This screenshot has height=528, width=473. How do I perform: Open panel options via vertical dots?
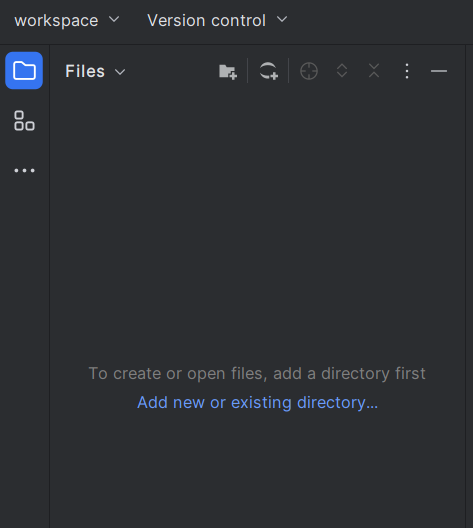pos(407,71)
